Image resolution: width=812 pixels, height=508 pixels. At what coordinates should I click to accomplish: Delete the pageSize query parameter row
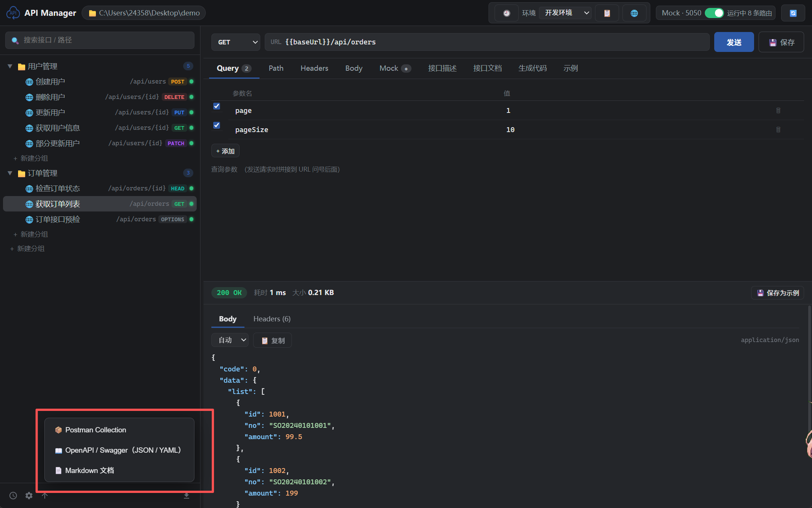778,130
